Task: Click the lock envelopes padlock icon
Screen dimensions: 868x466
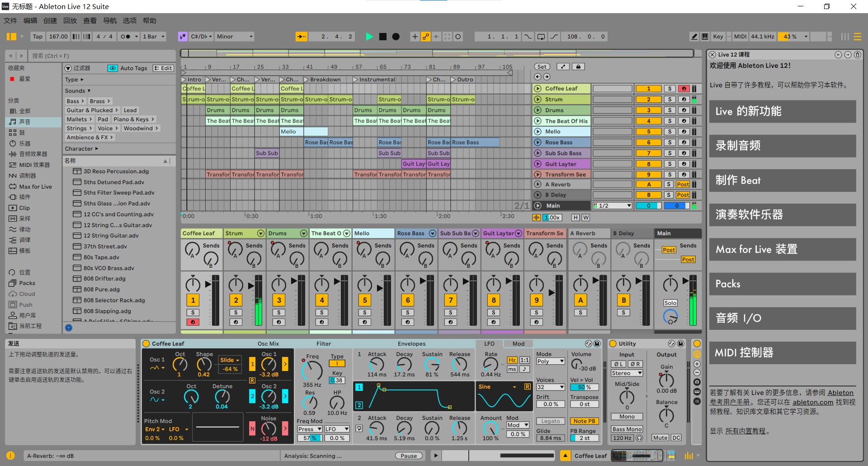Action: pos(578,67)
